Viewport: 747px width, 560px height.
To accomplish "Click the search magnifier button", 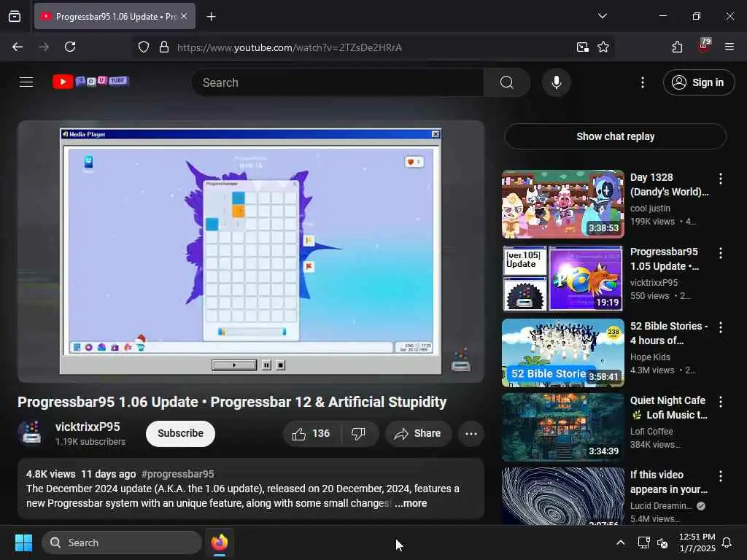I will 506,82.
